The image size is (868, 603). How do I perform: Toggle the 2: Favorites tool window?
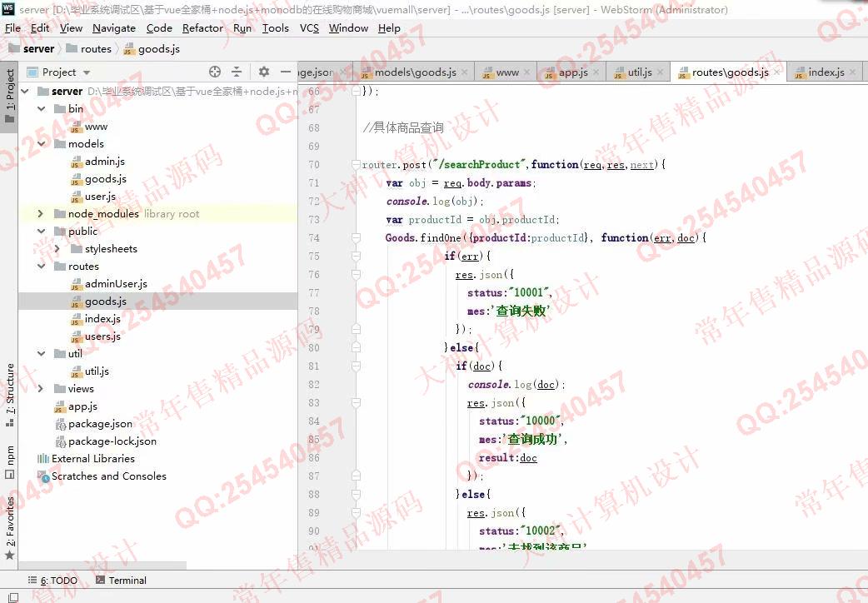point(9,528)
